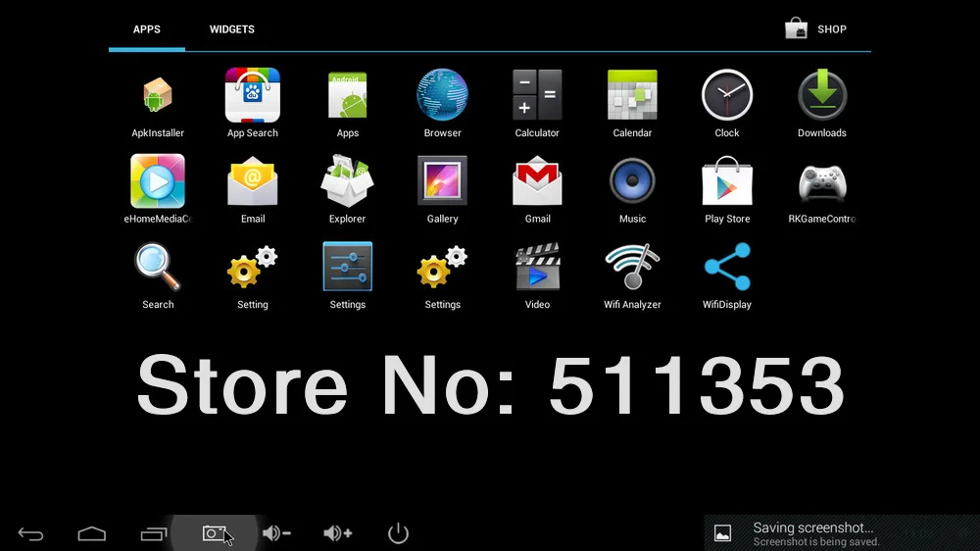Go to the home screen
980x551 pixels.
click(92, 533)
